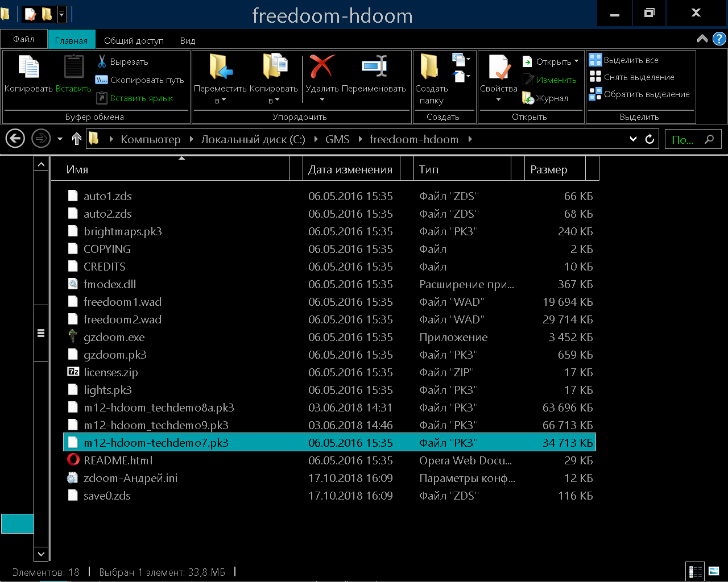Click GMS in the address path

(337, 139)
